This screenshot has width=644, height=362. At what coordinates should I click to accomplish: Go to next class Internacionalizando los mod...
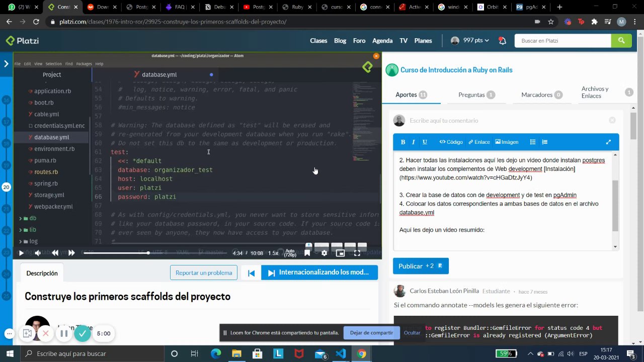click(319, 273)
